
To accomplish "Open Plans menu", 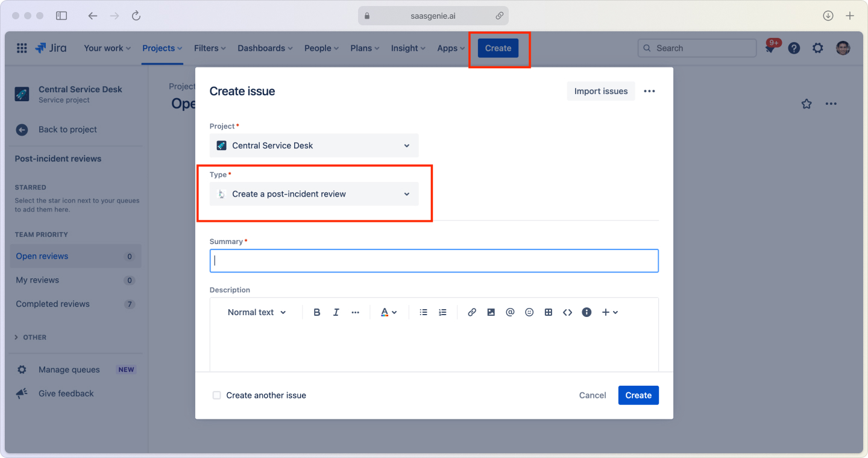I will pyautogui.click(x=365, y=48).
